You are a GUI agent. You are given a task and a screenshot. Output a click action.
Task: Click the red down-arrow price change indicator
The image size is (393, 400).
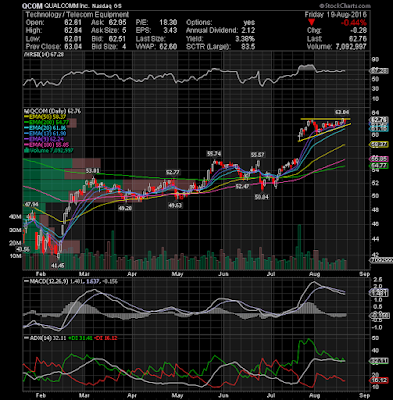311,23
